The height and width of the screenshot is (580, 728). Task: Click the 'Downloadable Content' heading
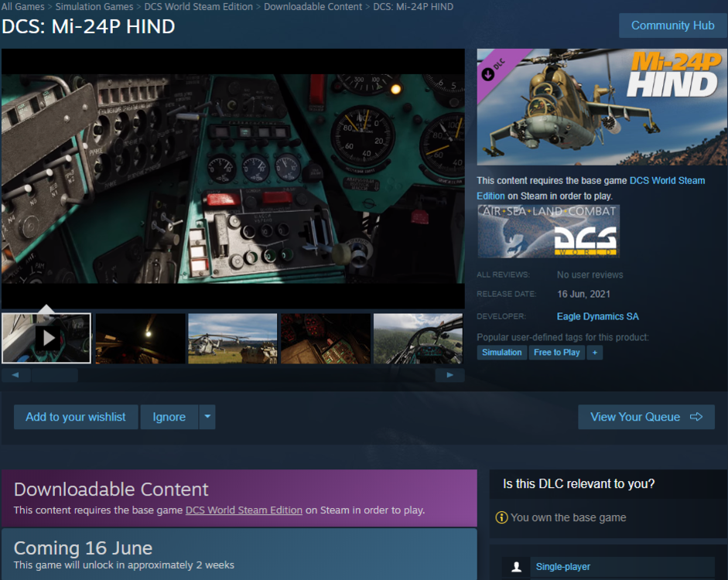pos(111,490)
